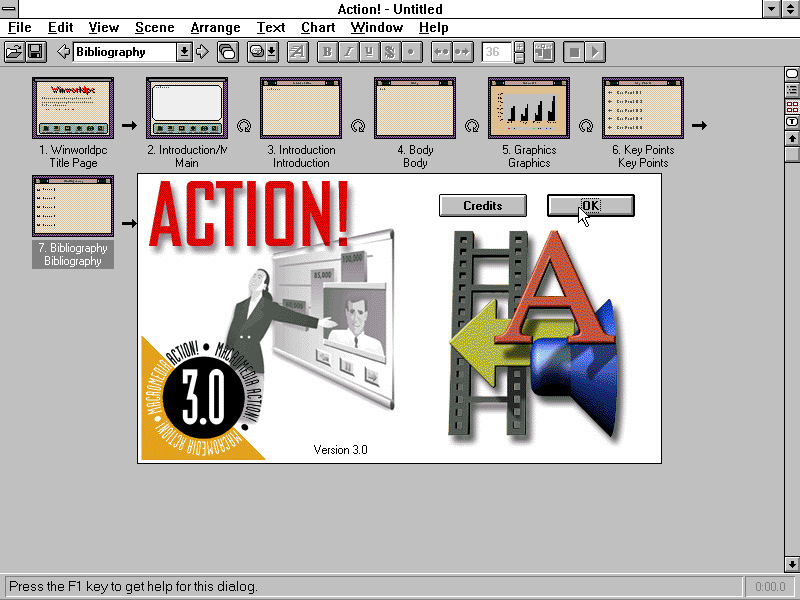Viewport: 800px width, 600px height.
Task: Increase font size with plus stepper
Action: click(x=519, y=47)
